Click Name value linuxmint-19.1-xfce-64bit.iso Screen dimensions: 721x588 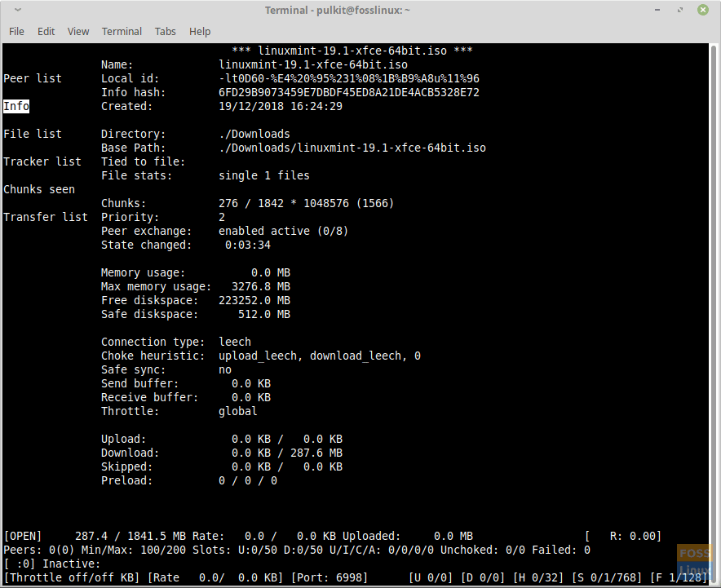point(313,64)
